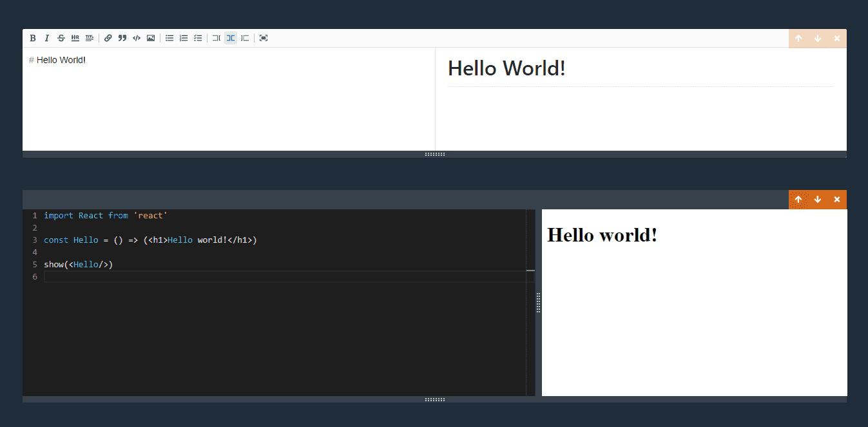The image size is (868, 427).
Task: Switch to edit-only mode
Action: (217, 38)
